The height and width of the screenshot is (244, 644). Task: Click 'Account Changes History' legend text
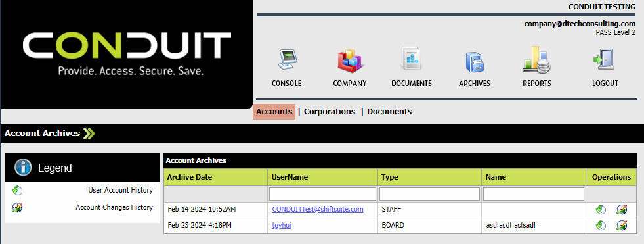click(114, 207)
